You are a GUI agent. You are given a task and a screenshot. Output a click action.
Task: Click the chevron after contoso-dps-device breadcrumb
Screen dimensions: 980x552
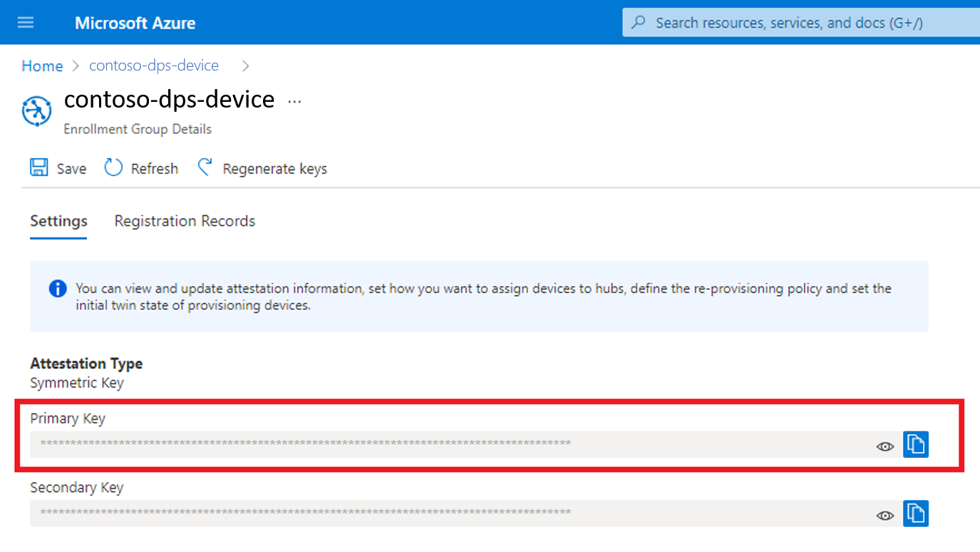click(x=246, y=66)
